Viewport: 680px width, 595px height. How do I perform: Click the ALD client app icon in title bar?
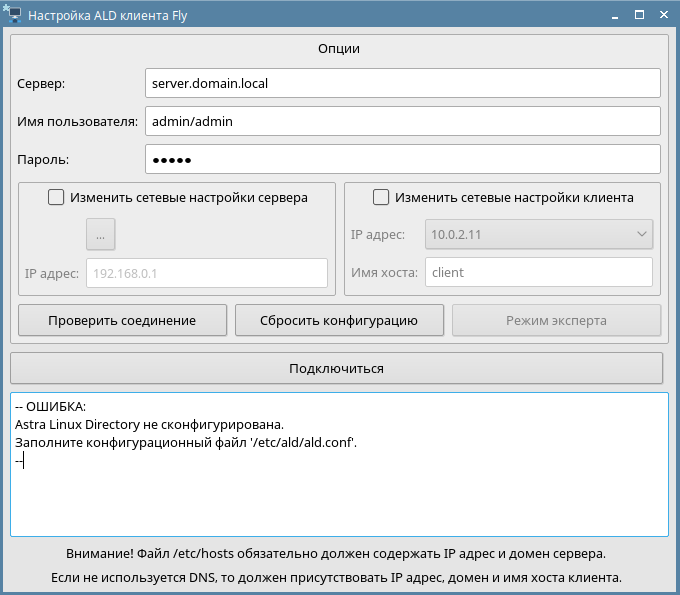(x=12, y=14)
